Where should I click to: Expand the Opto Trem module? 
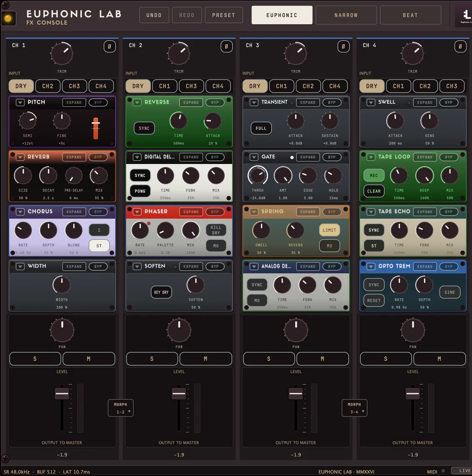[424, 267]
